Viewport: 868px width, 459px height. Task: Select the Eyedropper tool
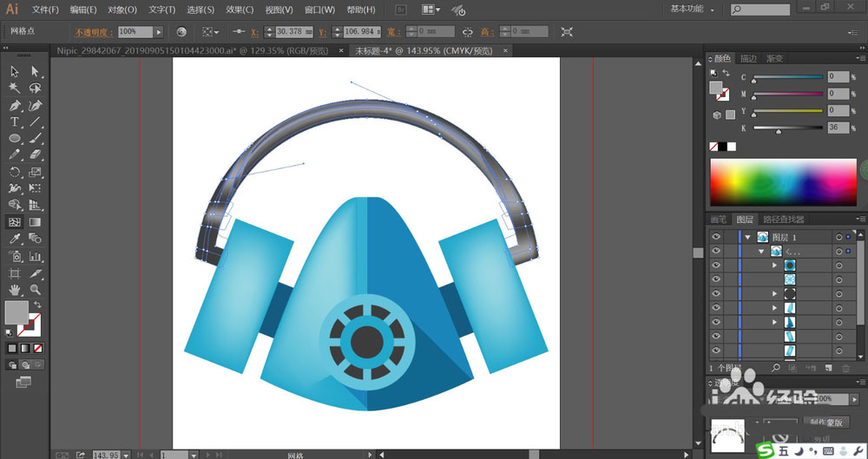[x=15, y=239]
